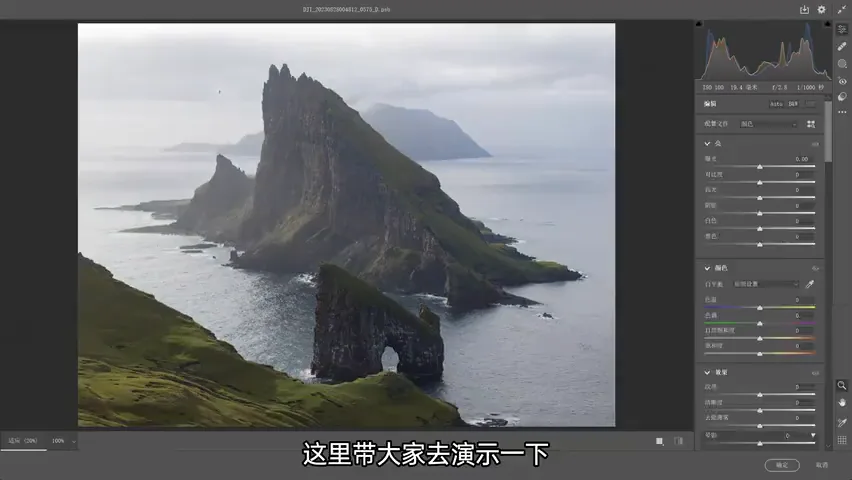Open the three-dot more settings menu
Viewport: 852px width, 480px height.
point(842,112)
